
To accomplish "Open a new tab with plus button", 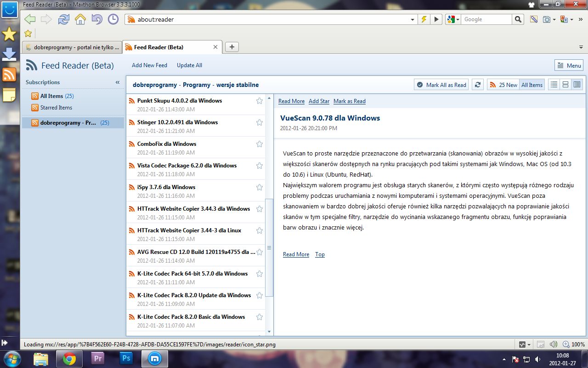I will point(232,47).
